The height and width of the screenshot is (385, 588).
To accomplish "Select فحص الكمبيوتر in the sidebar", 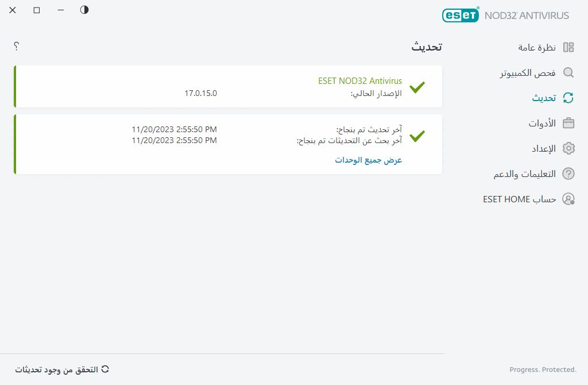I will (x=528, y=73).
